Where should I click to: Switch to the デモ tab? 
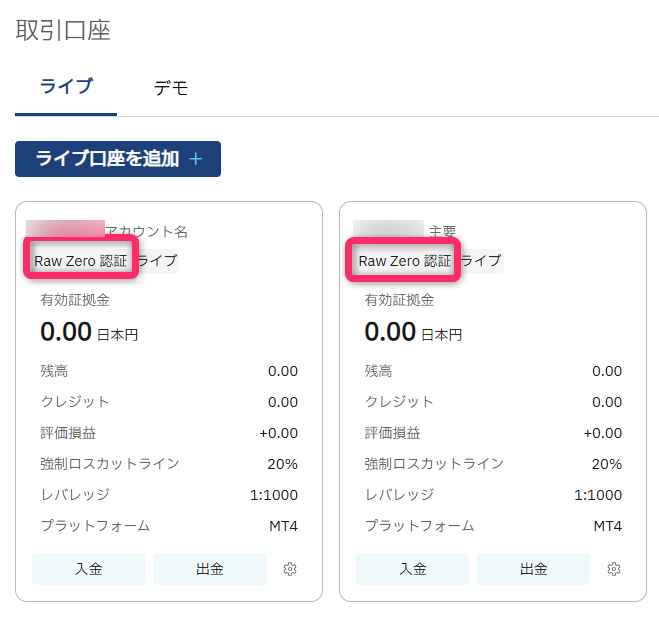171,88
